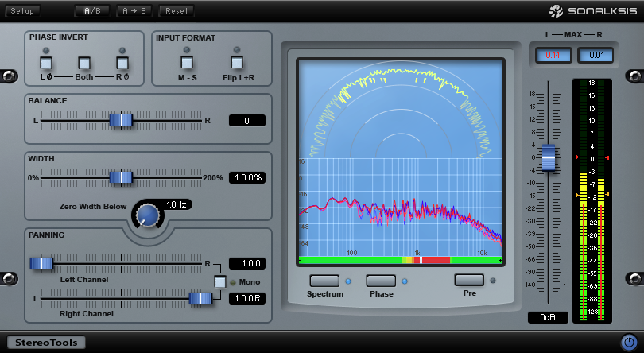644x353 pixels.
Task: Show the Spectrum display
Action: tap(324, 281)
